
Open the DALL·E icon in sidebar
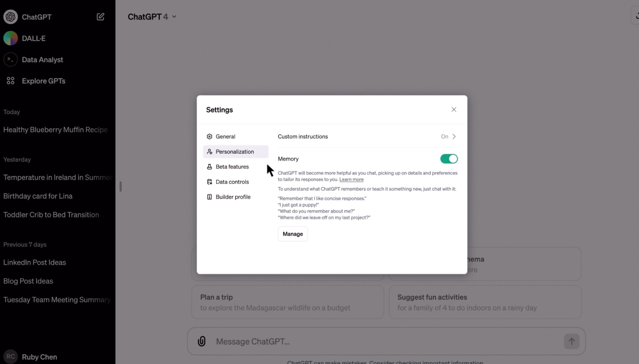pos(10,38)
